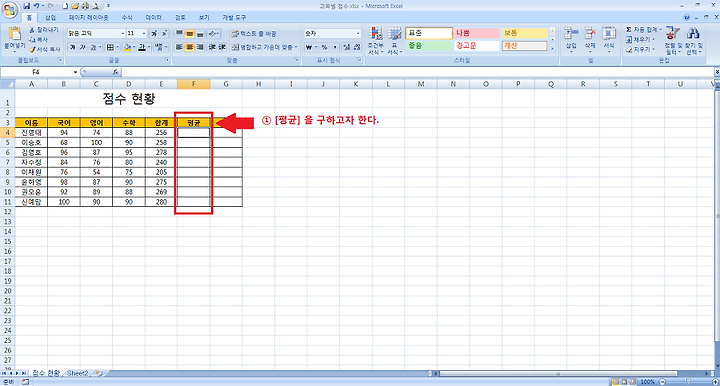Click AutoSum (자동 합계)

click(x=643, y=30)
